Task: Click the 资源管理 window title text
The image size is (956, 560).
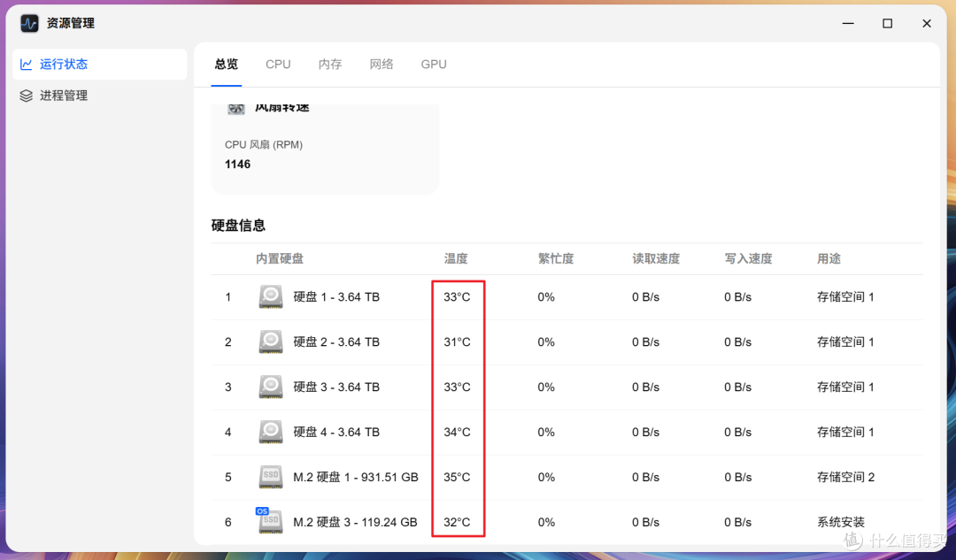Action: [71, 23]
